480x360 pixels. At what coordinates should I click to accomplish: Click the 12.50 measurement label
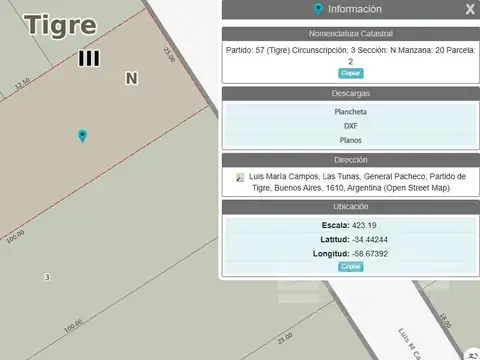[x=23, y=83]
